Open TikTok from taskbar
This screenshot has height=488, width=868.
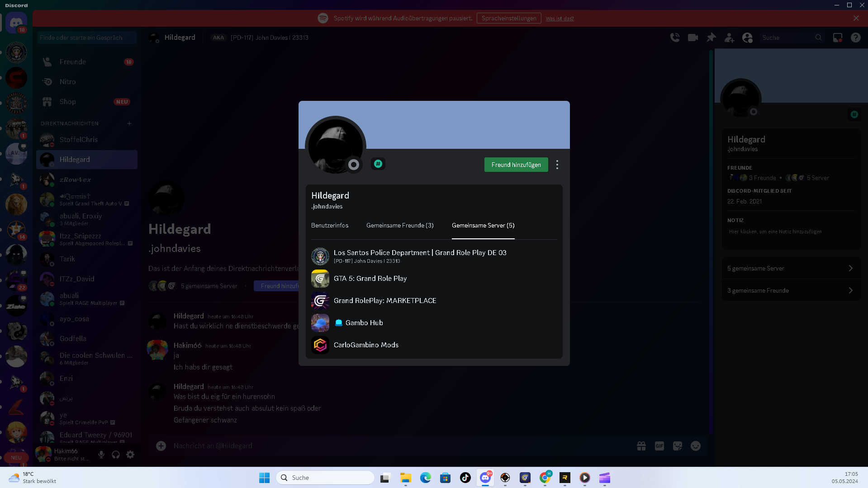coord(465,478)
